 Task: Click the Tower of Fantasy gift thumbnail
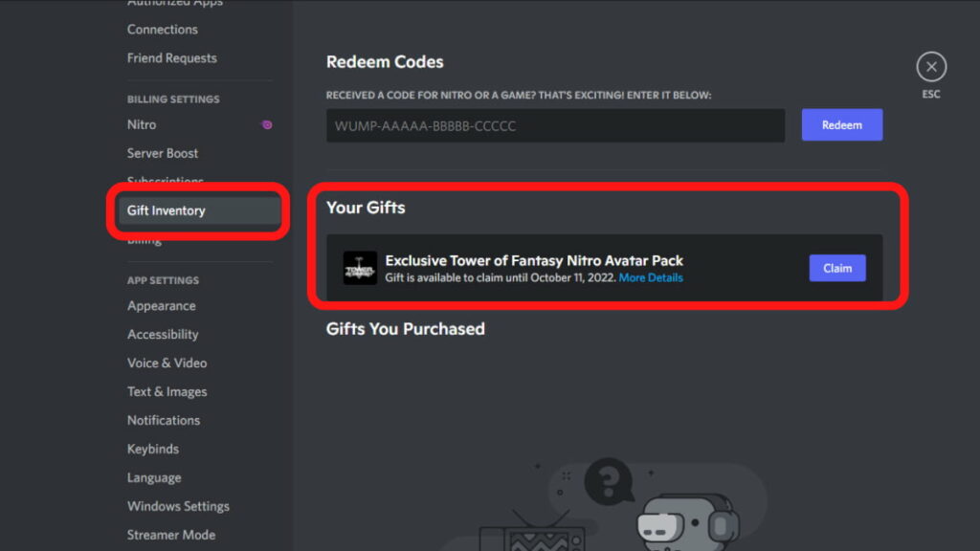[x=360, y=268]
